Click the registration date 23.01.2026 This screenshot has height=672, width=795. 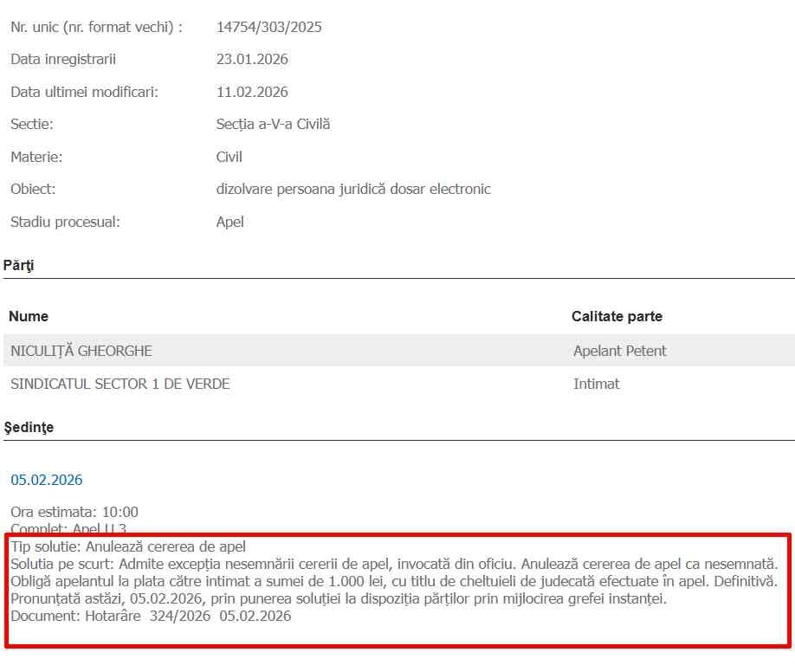252,60
